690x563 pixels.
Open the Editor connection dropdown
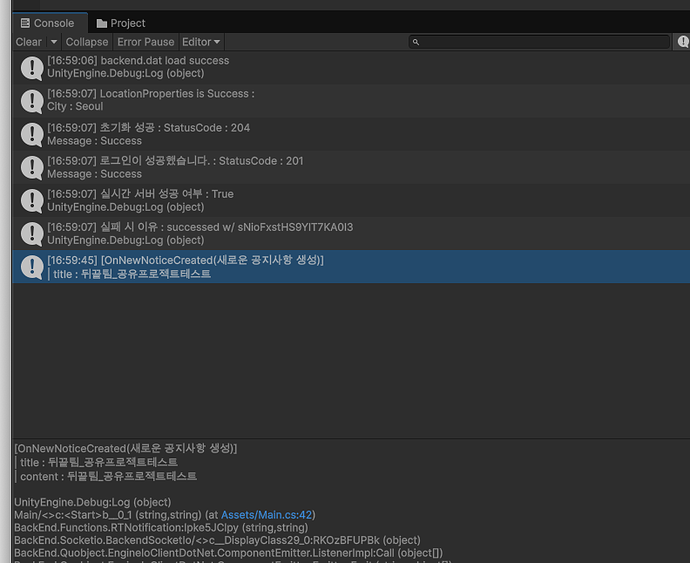[201, 42]
